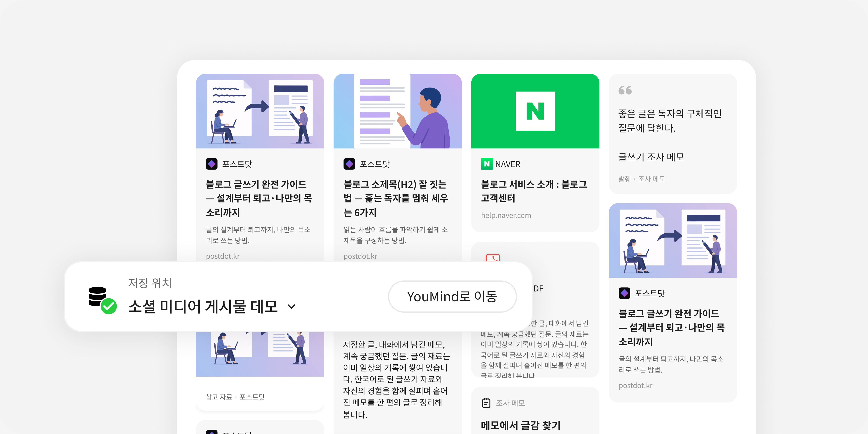This screenshot has width=868, height=434.
Task: Click the YouMind로 이동 button
Action: (452, 297)
